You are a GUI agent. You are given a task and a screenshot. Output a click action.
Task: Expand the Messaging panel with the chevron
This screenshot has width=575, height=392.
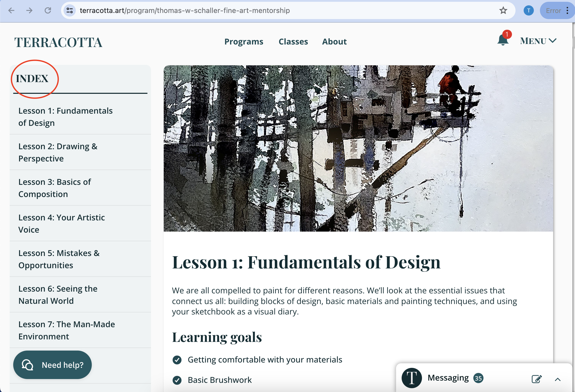558,380
